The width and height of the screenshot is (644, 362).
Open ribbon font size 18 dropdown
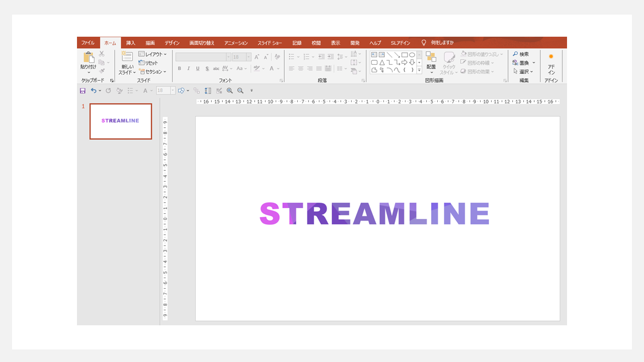249,57
